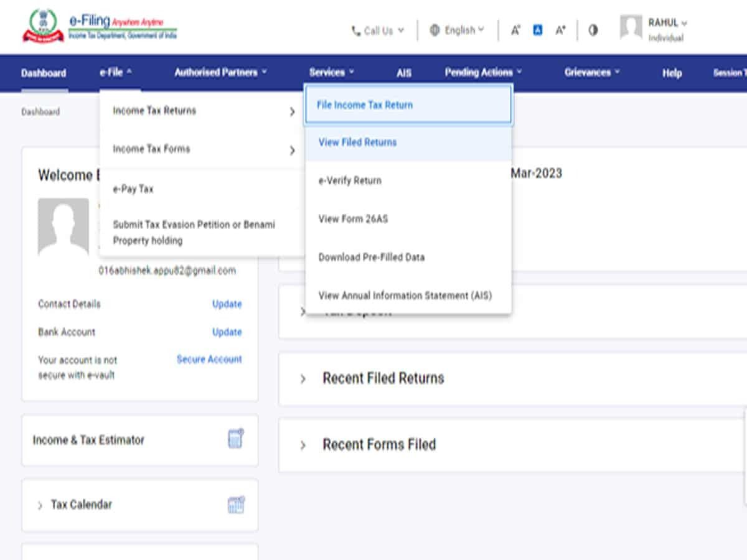Open the Pending Actions menu
The image size is (747, 560).
483,73
